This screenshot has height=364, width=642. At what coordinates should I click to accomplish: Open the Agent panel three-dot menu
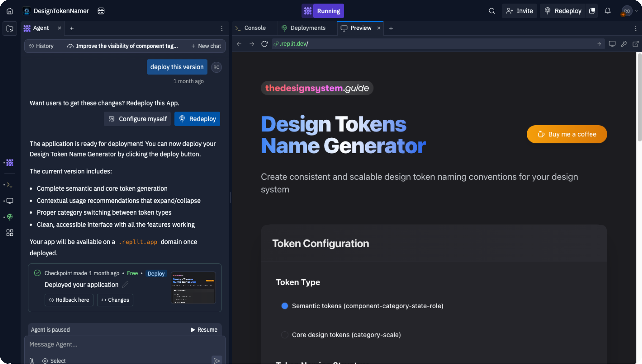222,28
